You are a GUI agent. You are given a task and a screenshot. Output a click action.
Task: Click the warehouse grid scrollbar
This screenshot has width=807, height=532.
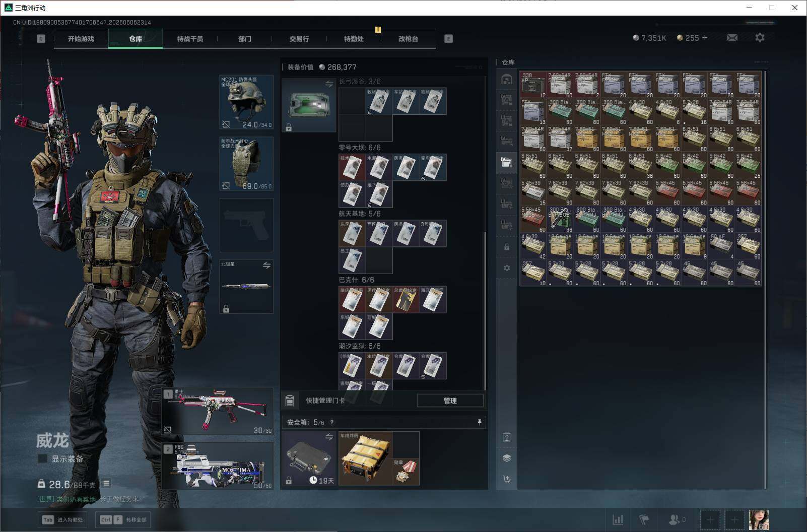pos(765,280)
